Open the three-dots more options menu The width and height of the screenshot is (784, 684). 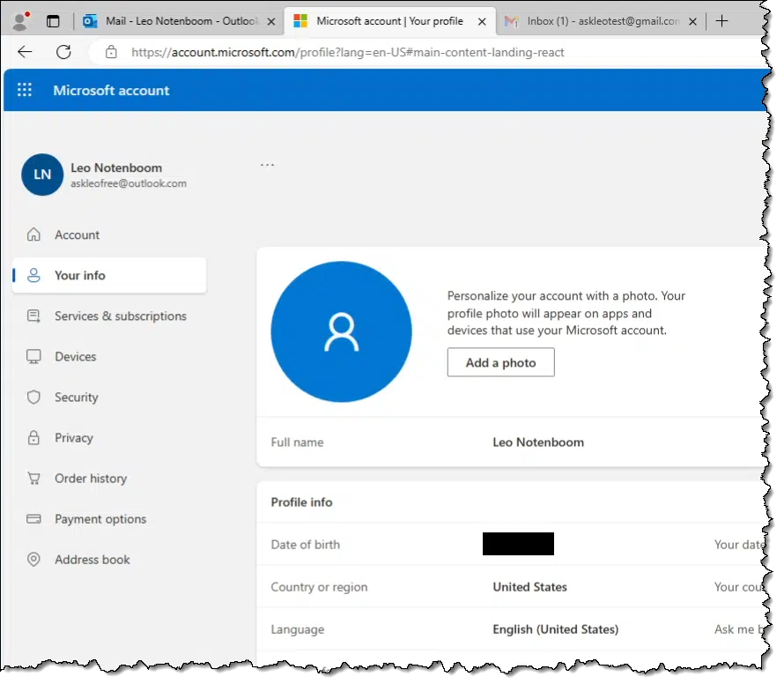tap(268, 165)
